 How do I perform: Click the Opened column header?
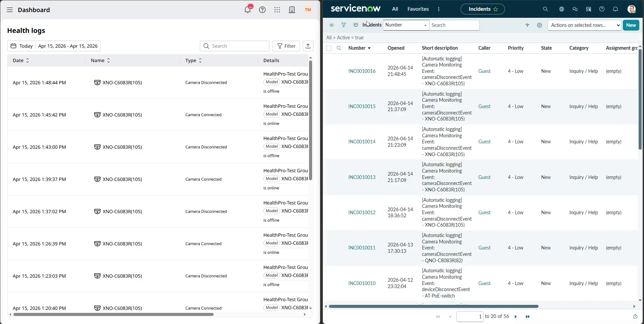click(396, 48)
